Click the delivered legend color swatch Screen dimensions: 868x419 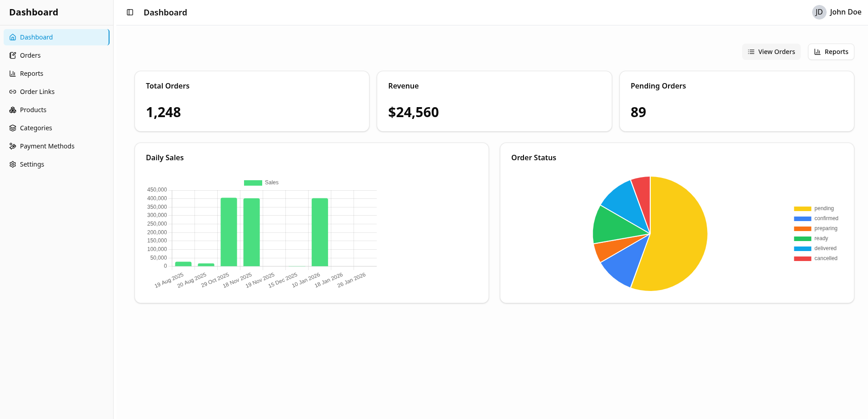802,248
